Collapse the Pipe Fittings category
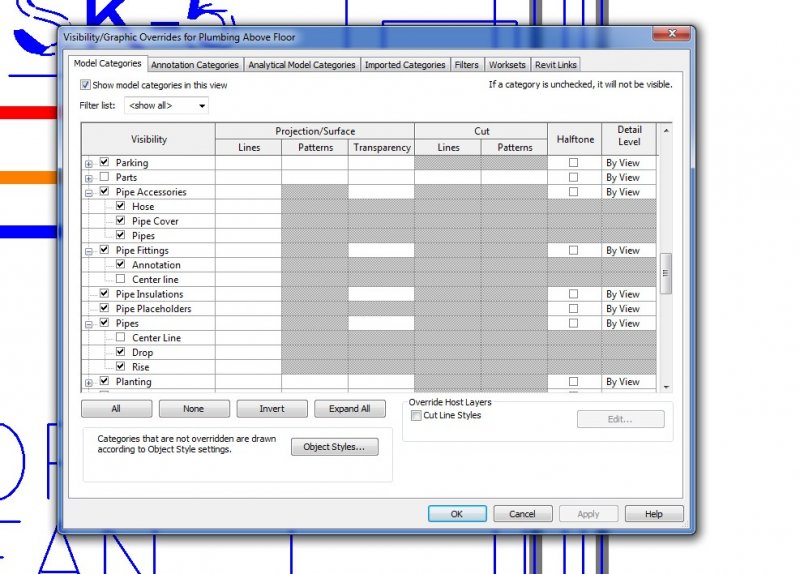Image resolution: width=800 pixels, height=574 pixels. (x=89, y=252)
